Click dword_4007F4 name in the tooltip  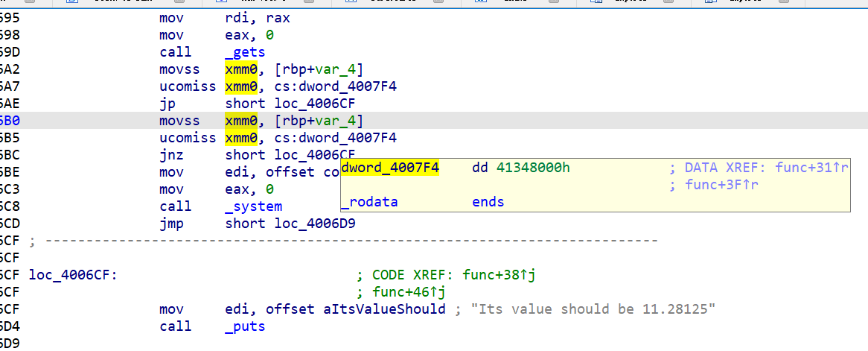coord(390,168)
